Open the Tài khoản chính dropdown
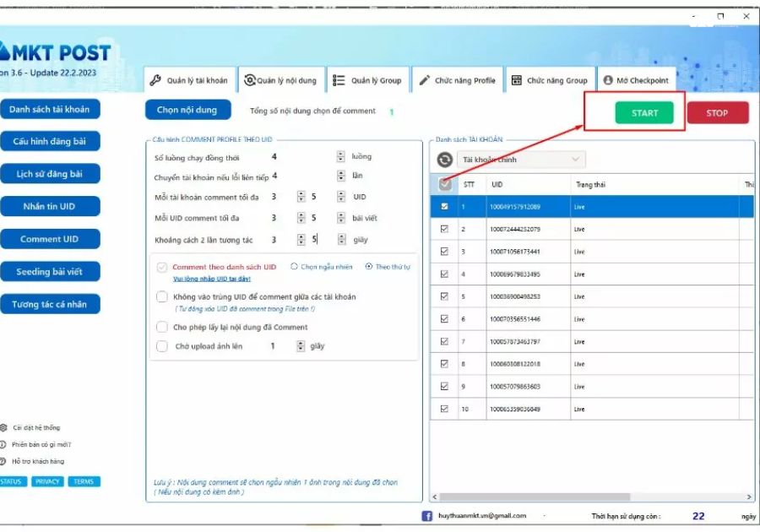The height and width of the screenshot is (532, 760). [521, 160]
